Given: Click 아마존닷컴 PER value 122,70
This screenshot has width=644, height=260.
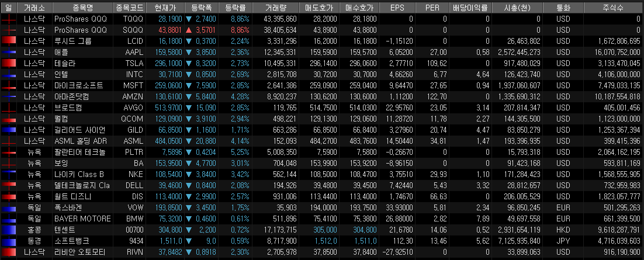Looking at the screenshot, I should [x=438, y=96].
